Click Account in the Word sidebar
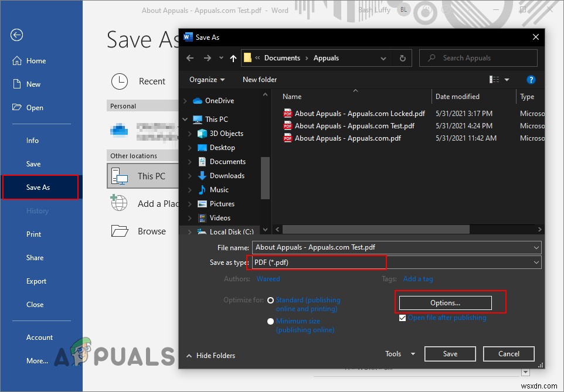Viewport: 564px width, 392px height. coord(39,338)
